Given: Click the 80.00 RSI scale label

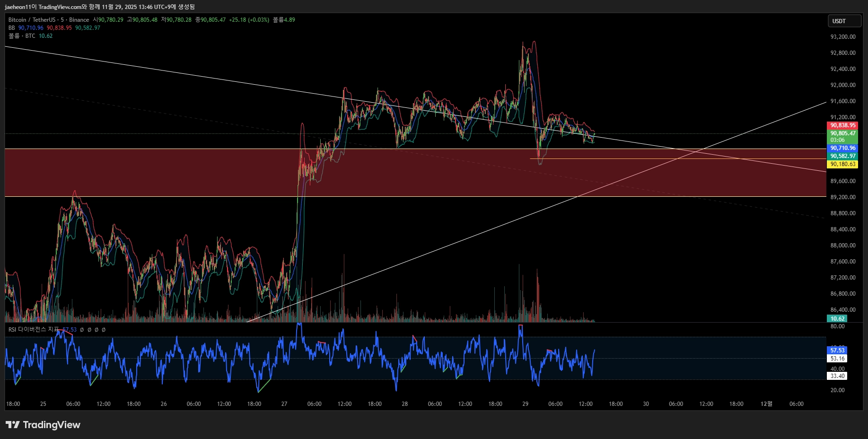Looking at the screenshot, I should (x=837, y=326).
